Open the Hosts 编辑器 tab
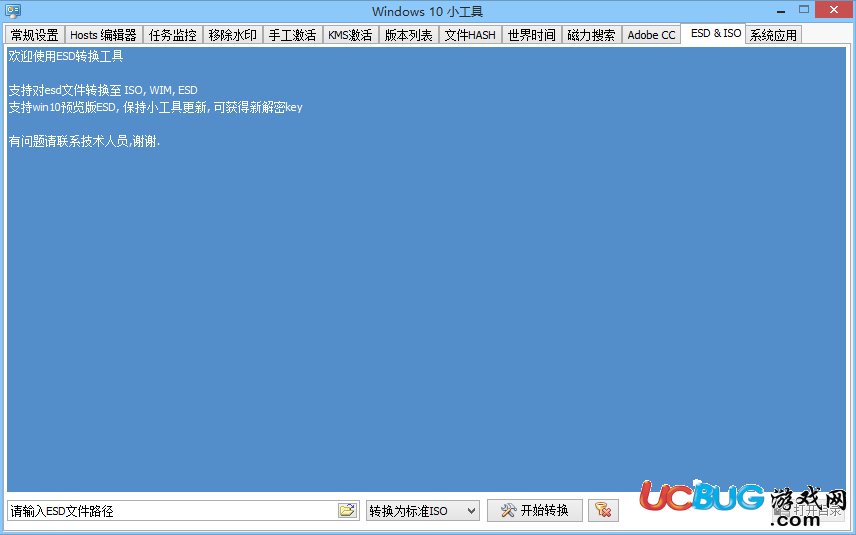 [103, 35]
